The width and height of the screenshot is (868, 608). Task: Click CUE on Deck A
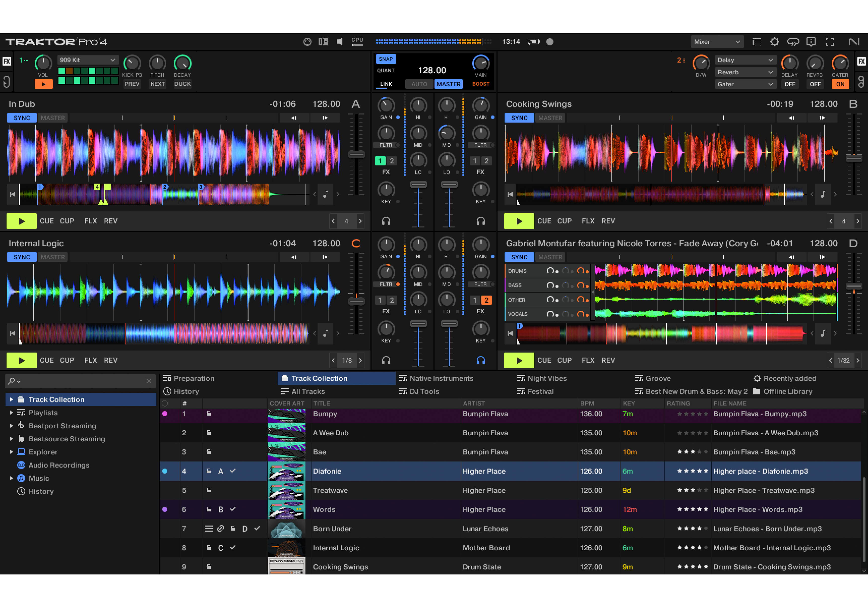coord(47,221)
